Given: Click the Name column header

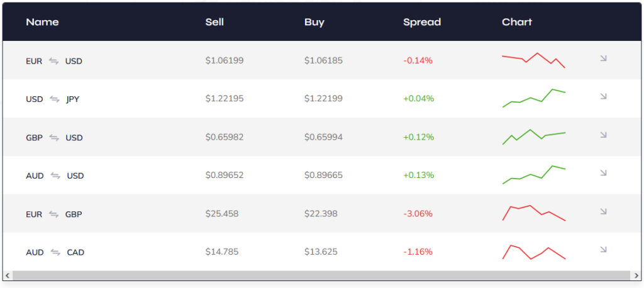Looking at the screenshot, I should (42, 22).
